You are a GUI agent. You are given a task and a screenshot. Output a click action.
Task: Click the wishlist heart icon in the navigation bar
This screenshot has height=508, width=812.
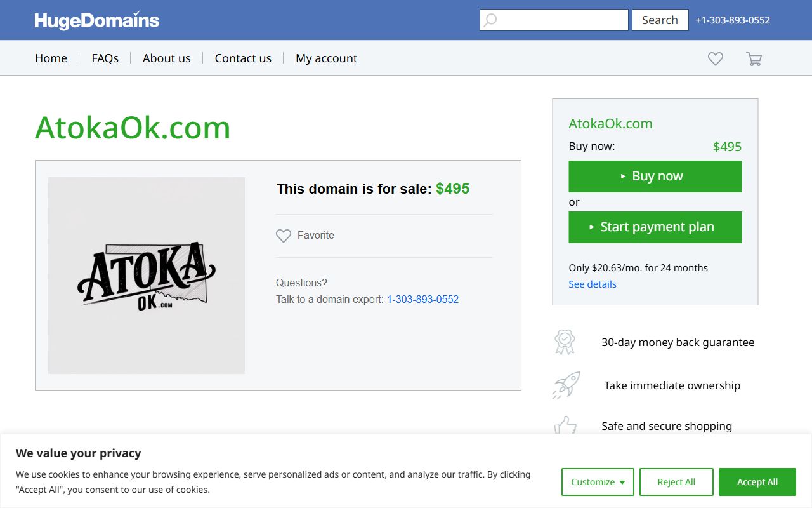(x=715, y=59)
